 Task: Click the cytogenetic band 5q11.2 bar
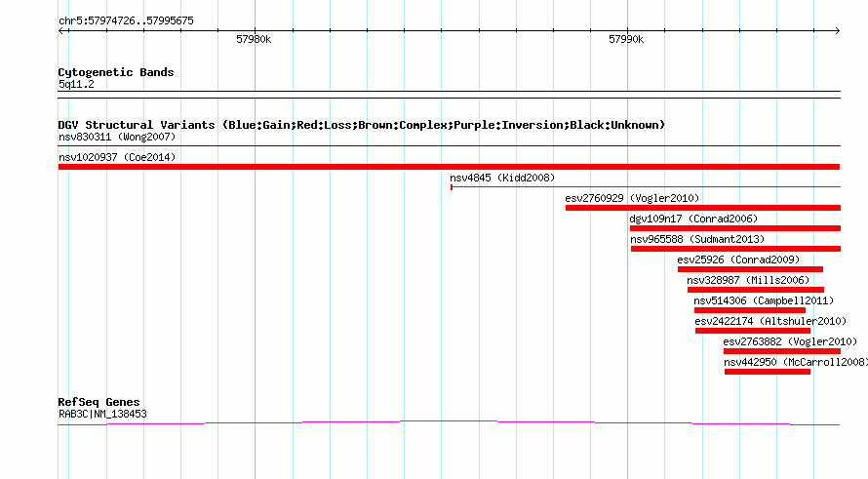click(449, 95)
